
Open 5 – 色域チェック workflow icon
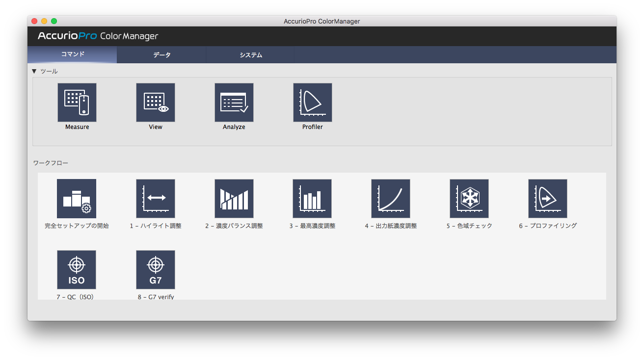click(469, 199)
